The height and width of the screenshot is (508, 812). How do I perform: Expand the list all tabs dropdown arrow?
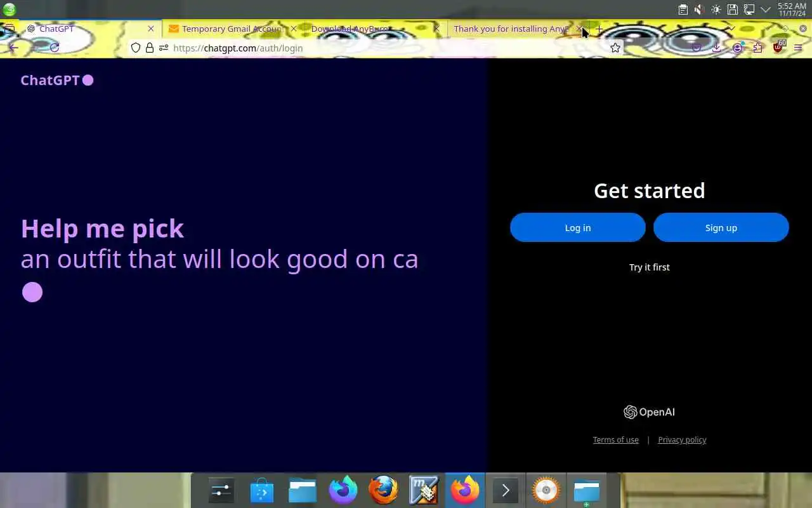point(731,29)
